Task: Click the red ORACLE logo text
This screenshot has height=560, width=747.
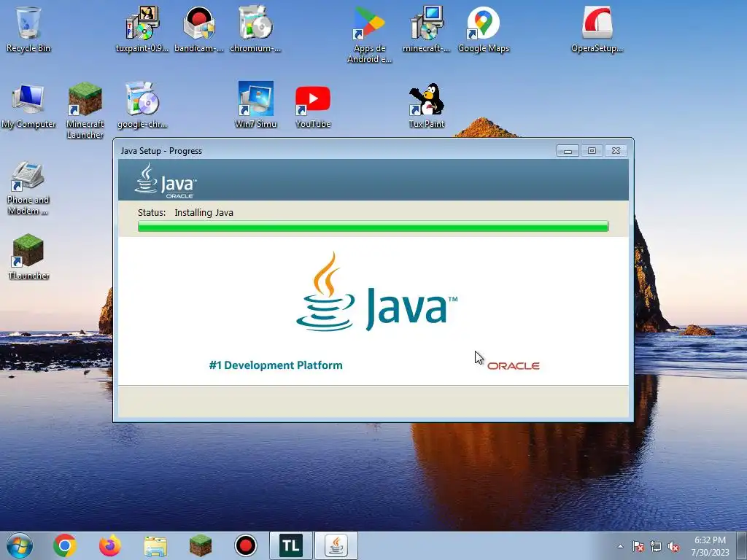Action: coord(514,366)
